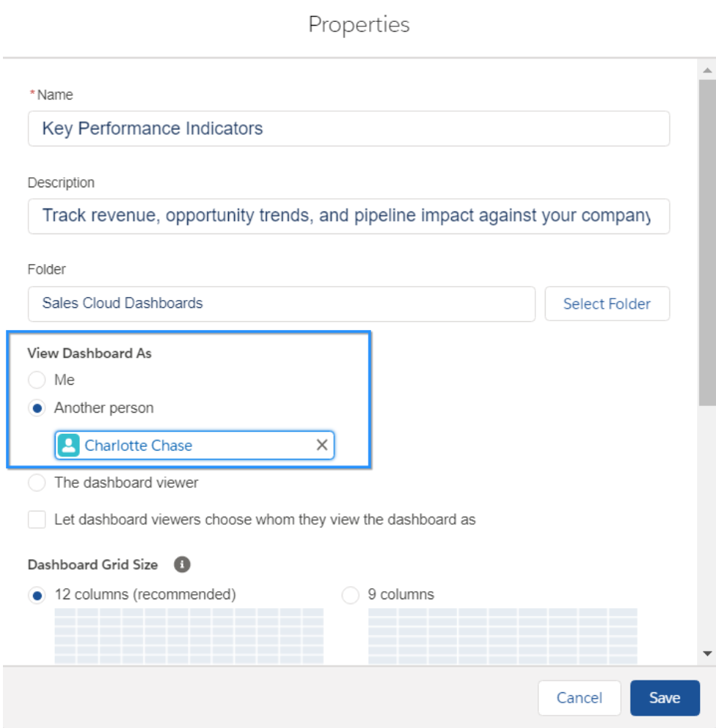Click the Cancel button
This screenshot has height=728, width=716.
tap(579, 698)
